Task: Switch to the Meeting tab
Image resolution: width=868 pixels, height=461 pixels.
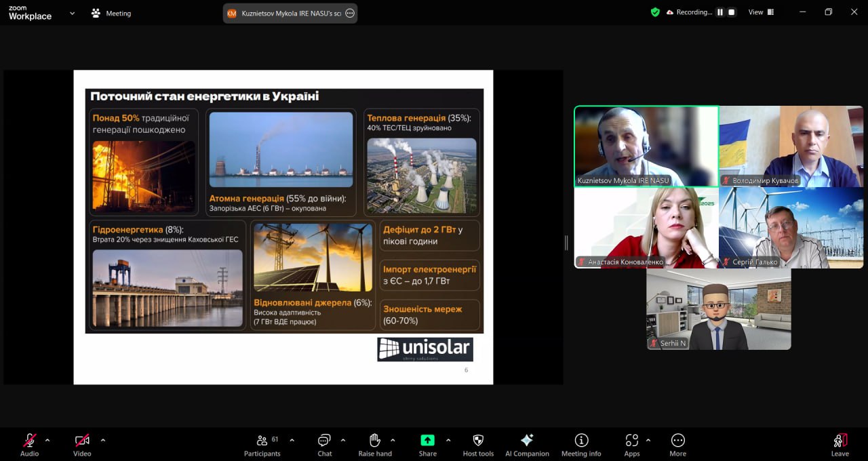Action: (x=111, y=14)
